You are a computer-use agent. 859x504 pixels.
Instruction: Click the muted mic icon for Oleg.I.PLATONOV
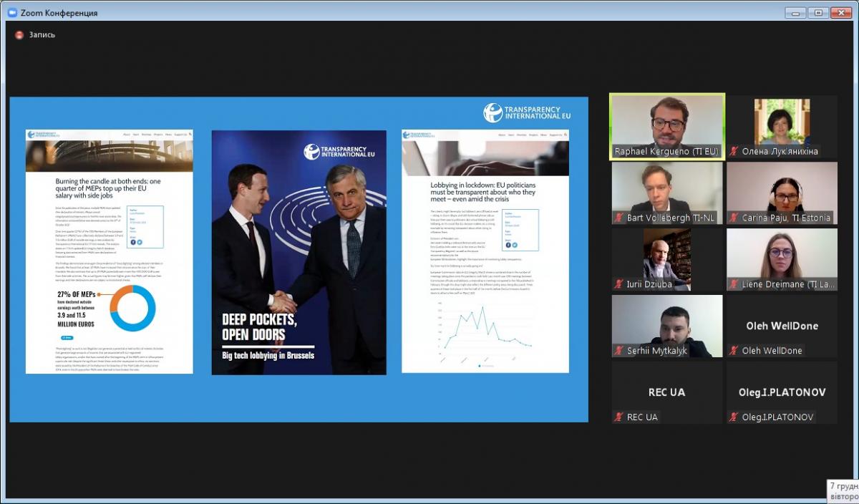coord(734,417)
